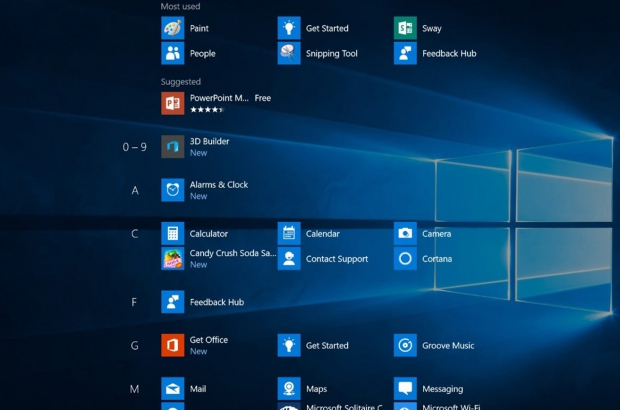The height and width of the screenshot is (410, 620).
Task: Launch the Camera app icon
Action: pyautogui.click(x=405, y=233)
